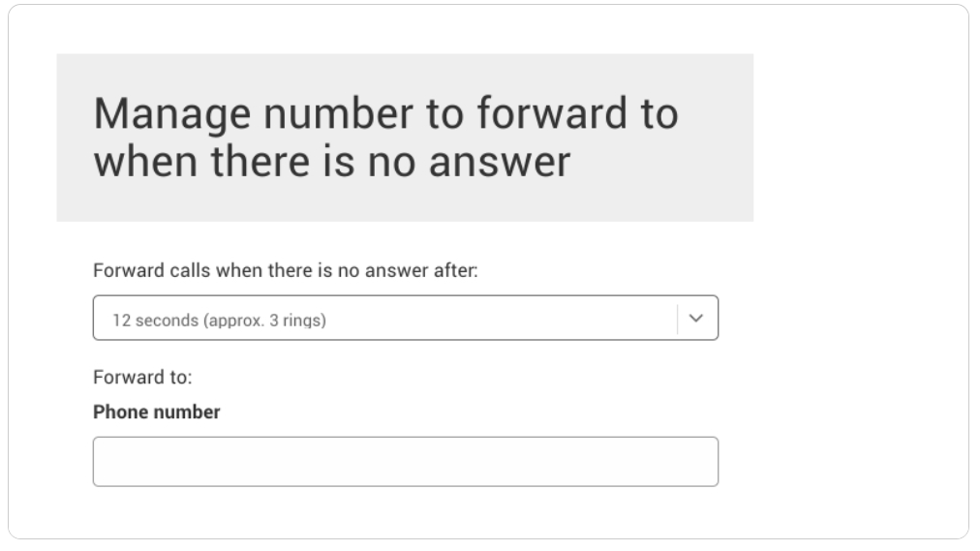
Task: Click the 'Manage number to forward to' heading line
Action: (386, 113)
